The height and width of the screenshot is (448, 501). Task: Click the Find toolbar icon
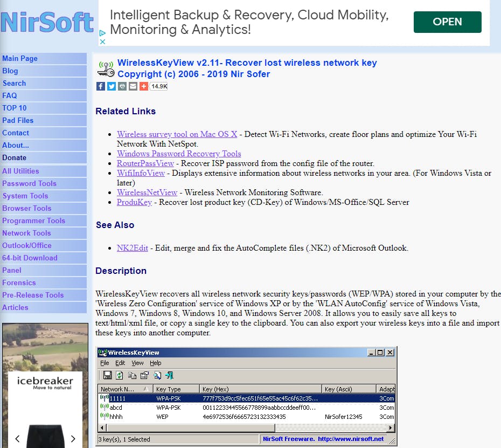tap(157, 375)
